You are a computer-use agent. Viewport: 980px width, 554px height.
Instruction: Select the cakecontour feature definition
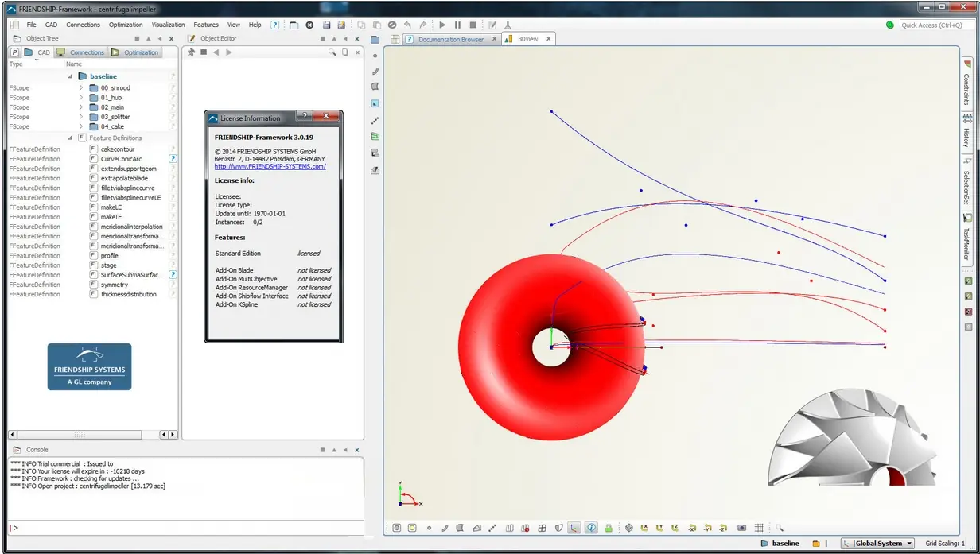pyautogui.click(x=118, y=149)
